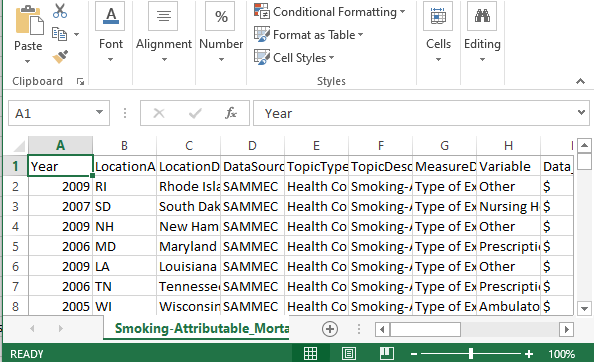The width and height of the screenshot is (594, 362).
Task: Open Format as Table gallery
Action: [308, 35]
